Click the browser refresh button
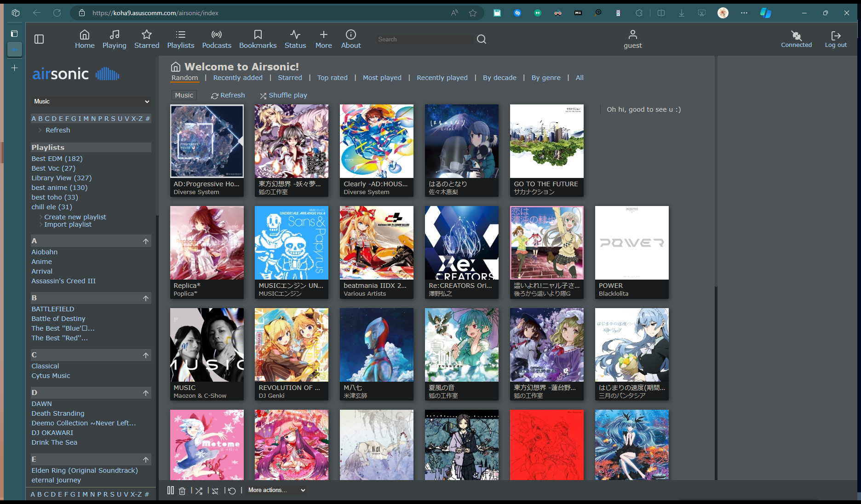The width and height of the screenshot is (861, 504). 57,13
